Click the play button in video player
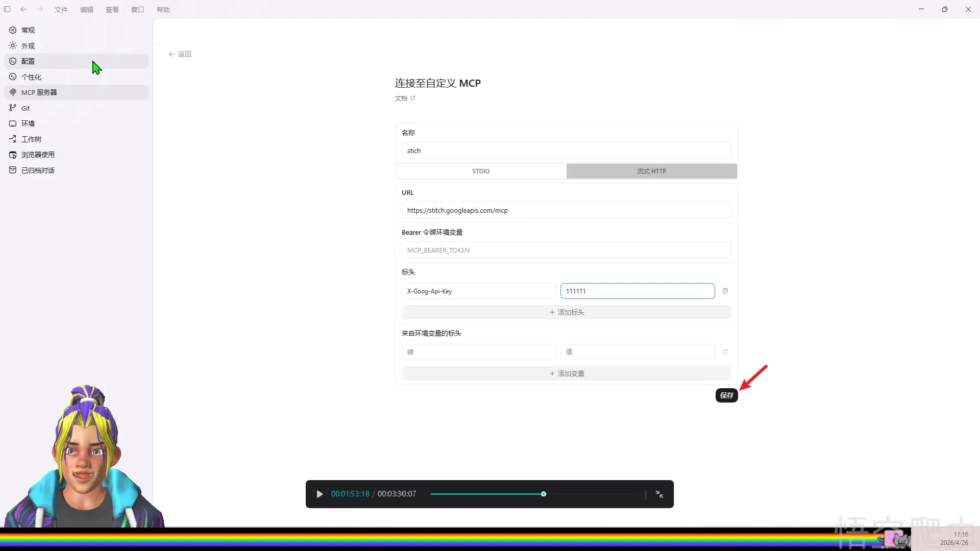 [320, 494]
